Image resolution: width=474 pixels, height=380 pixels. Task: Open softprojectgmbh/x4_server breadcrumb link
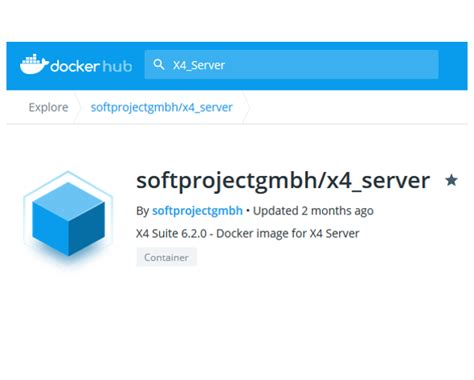161,107
